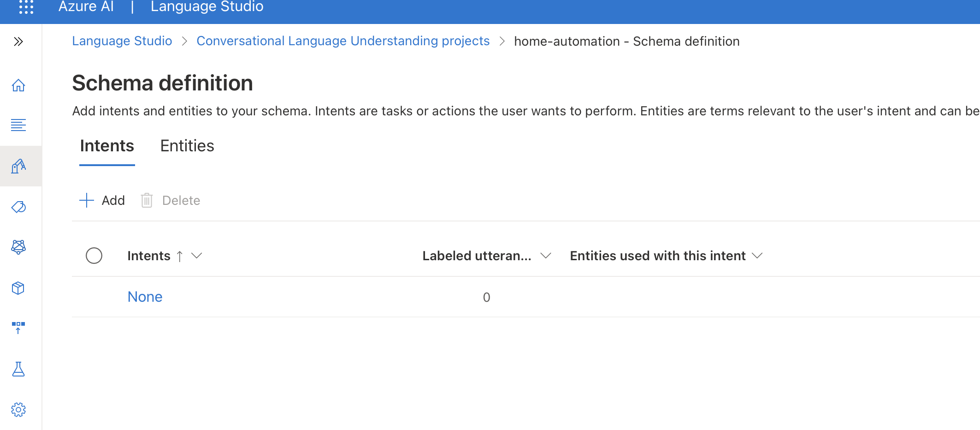Viewport: 980px width, 430px height.
Task: Open the Training jobs network icon in sidebar
Action: pyautogui.click(x=18, y=247)
